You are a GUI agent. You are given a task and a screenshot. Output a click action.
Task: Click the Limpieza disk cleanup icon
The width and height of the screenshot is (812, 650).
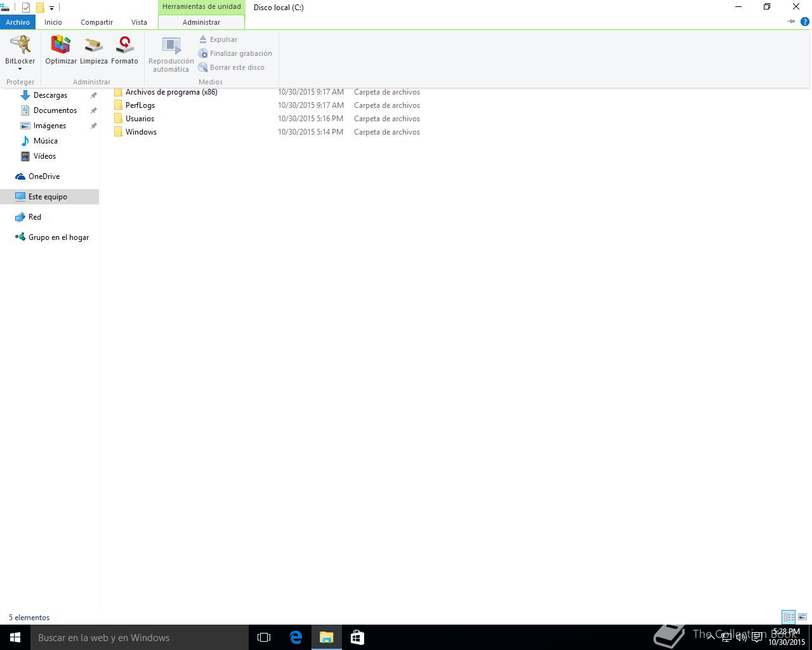[x=94, y=51]
